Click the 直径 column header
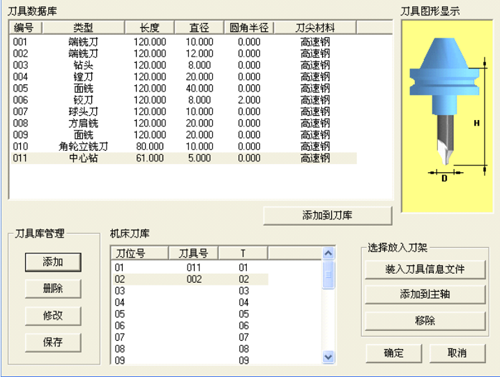The width and height of the screenshot is (500, 377). tap(199, 28)
